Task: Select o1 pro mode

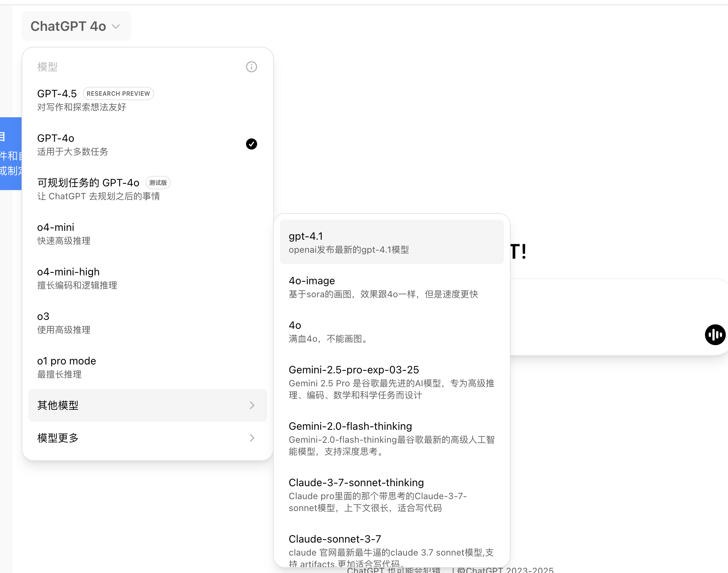Action: (x=148, y=367)
